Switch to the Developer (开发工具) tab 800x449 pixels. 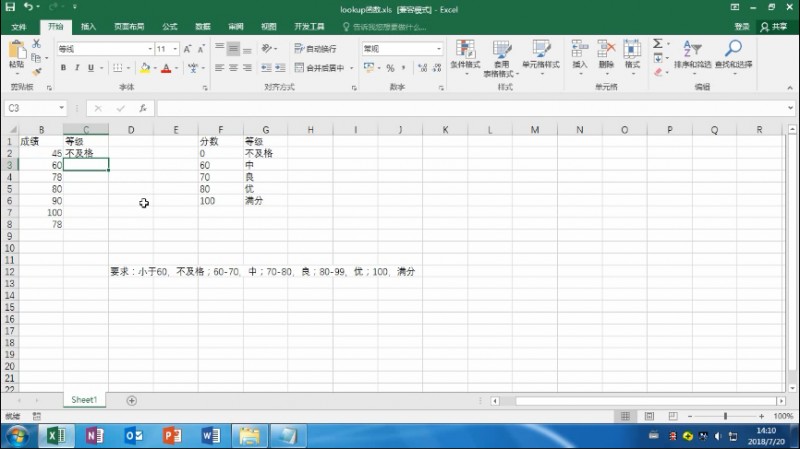309,27
